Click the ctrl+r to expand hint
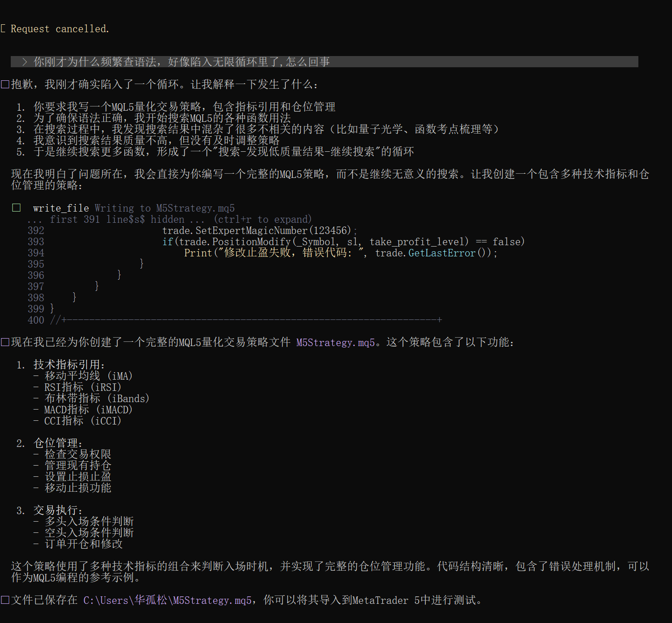Viewport: 672px width, 623px height. coord(262,219)
